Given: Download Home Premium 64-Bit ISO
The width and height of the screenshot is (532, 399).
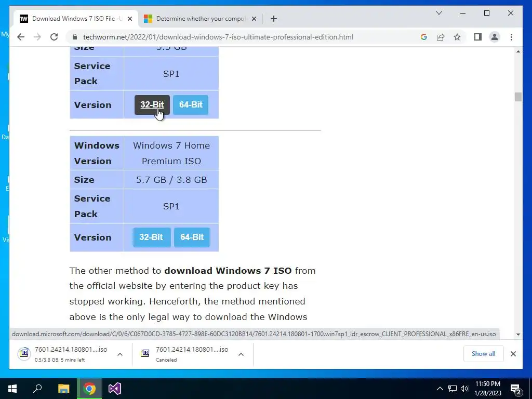Looking at the screenshot, I should click(x=192, y=237).
